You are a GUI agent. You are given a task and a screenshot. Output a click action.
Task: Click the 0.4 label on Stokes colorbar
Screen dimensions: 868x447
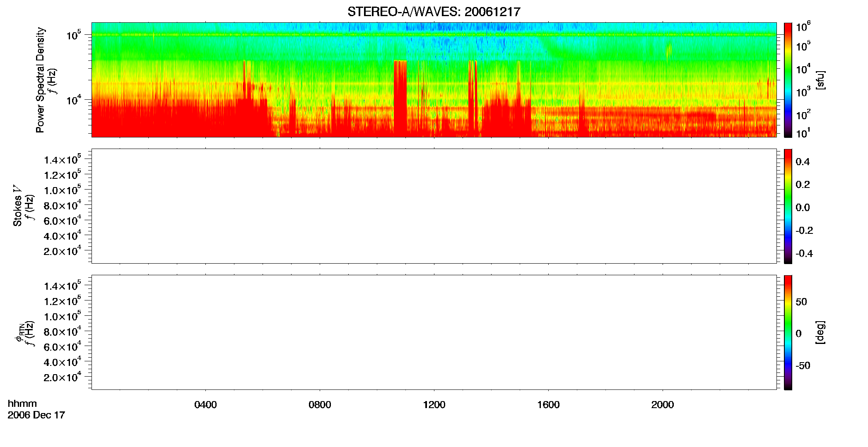(x=803, y=162)
